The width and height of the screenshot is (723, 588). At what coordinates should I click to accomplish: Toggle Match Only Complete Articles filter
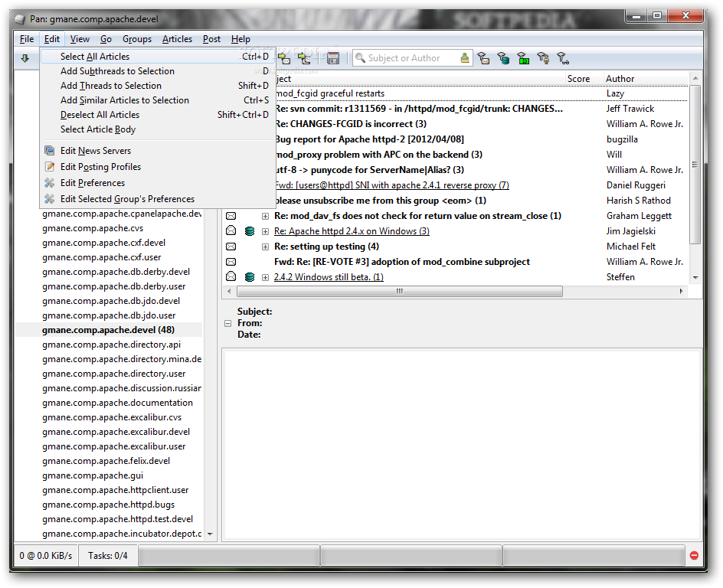(523, 58)
